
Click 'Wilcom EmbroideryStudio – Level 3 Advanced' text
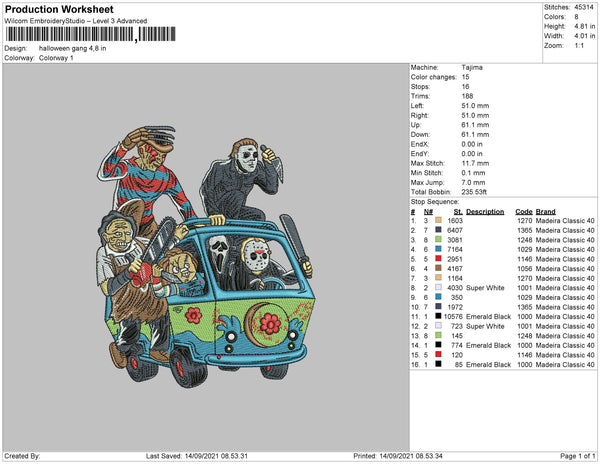[76, 21]
